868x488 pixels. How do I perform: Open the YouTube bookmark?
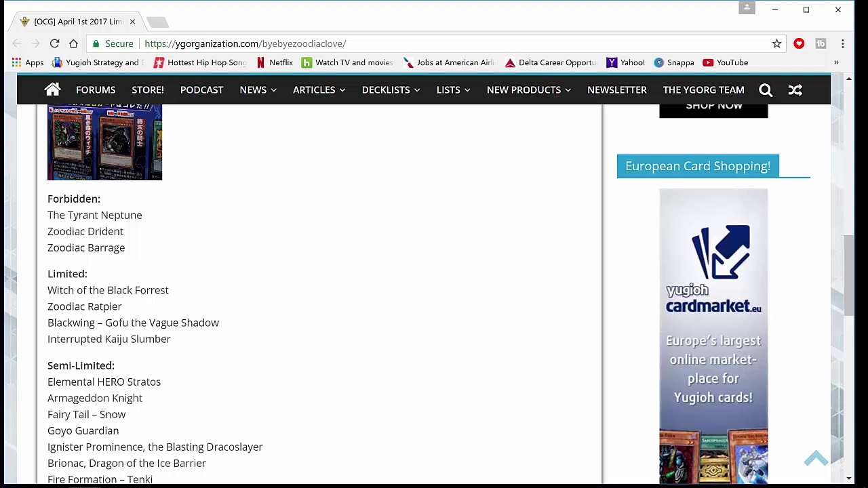click(x=725, y=62)
